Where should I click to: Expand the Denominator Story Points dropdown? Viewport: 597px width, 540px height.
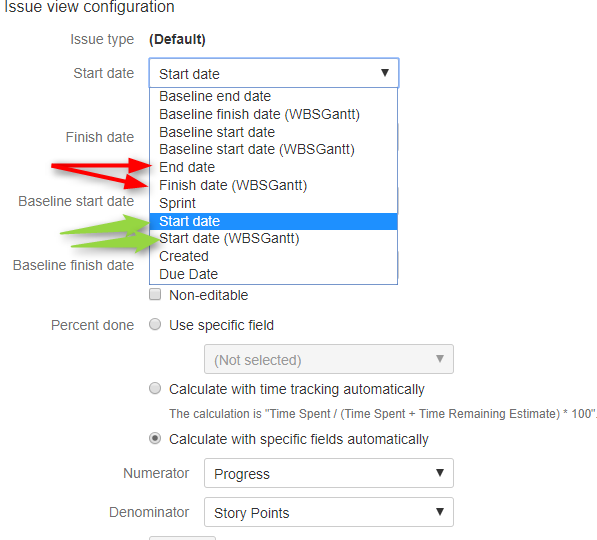click(329, 512)
